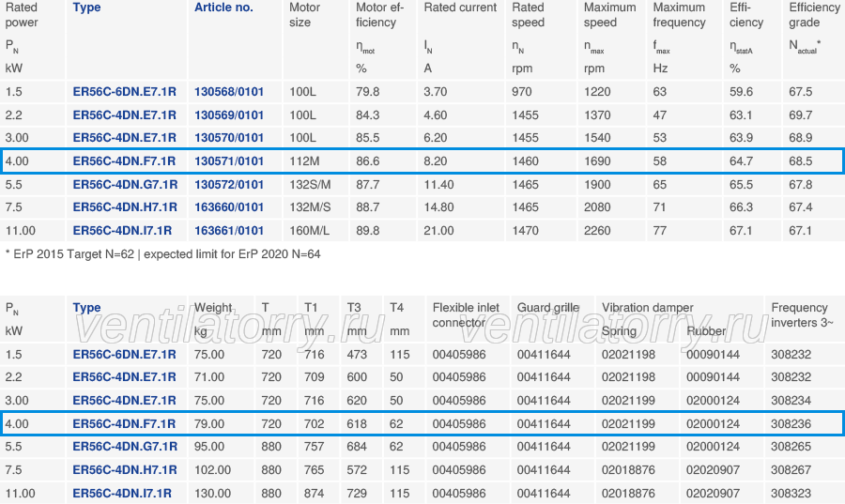Select motor size cell 132S/M
The image size is (845, 504).
tap(310, 185)
